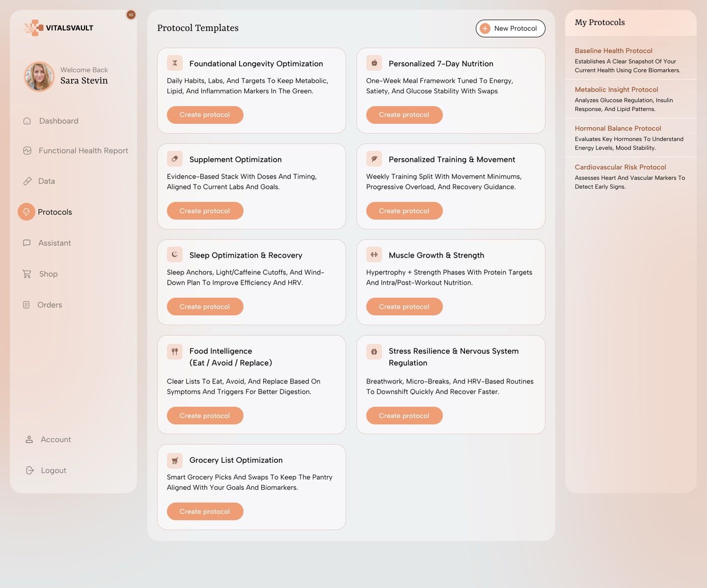Open the Assistant chat icon
This screenshot has width=707, height=588.
[27, 243]
